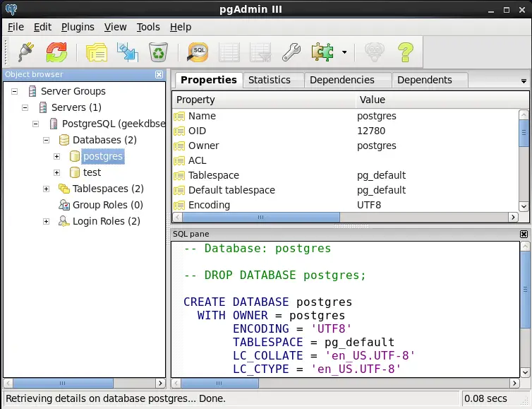The image size is (532, 409).
Task: Open the View menu
Action: [115, 27]
